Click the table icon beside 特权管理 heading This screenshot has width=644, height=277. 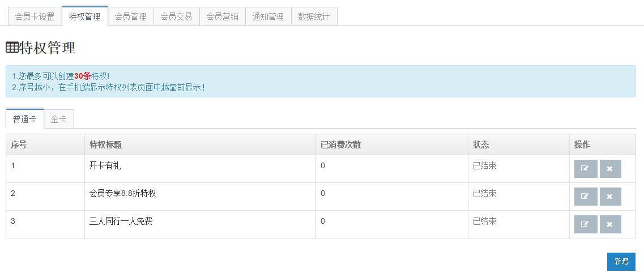[x=12, y=48]
